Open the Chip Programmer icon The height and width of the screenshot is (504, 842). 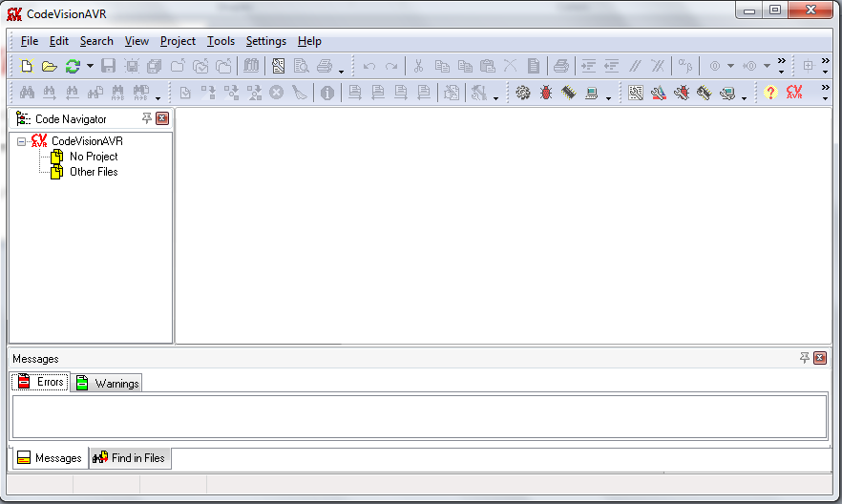tap(569, 93)
